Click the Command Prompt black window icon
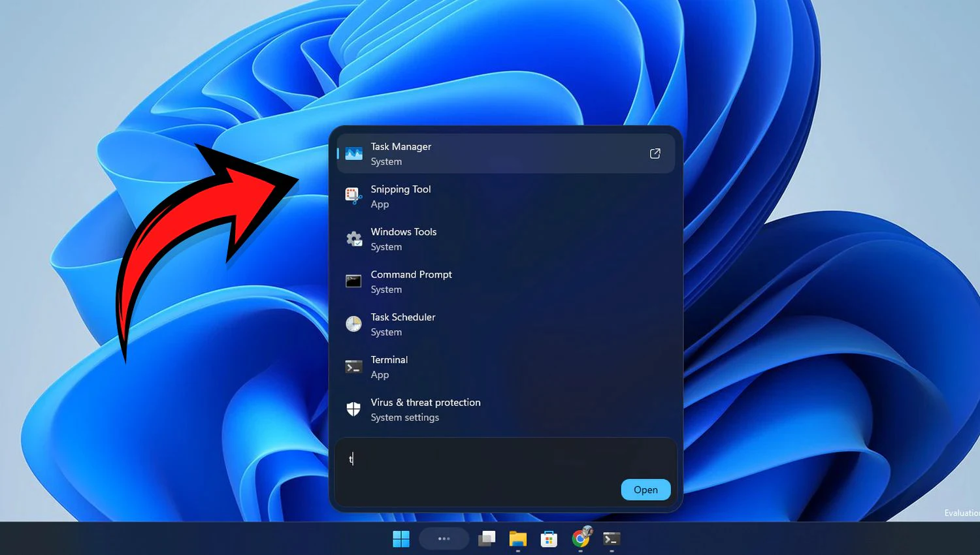980x555 pixels. click(353, 281)
